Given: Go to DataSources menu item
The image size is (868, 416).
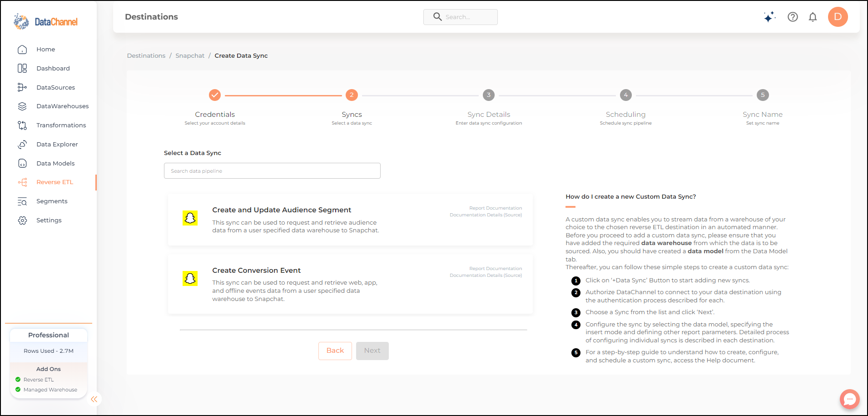Looking at the screenshot, I should pos(56,88).
